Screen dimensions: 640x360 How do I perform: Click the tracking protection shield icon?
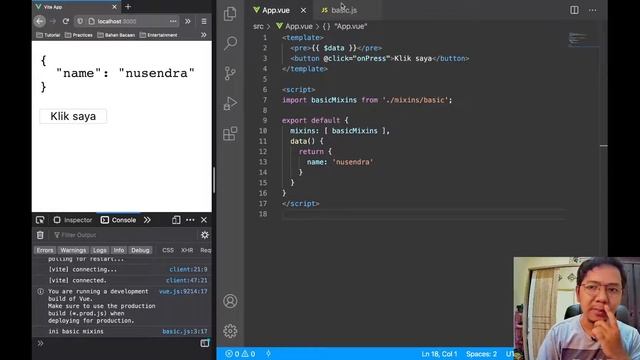point(80,21)
